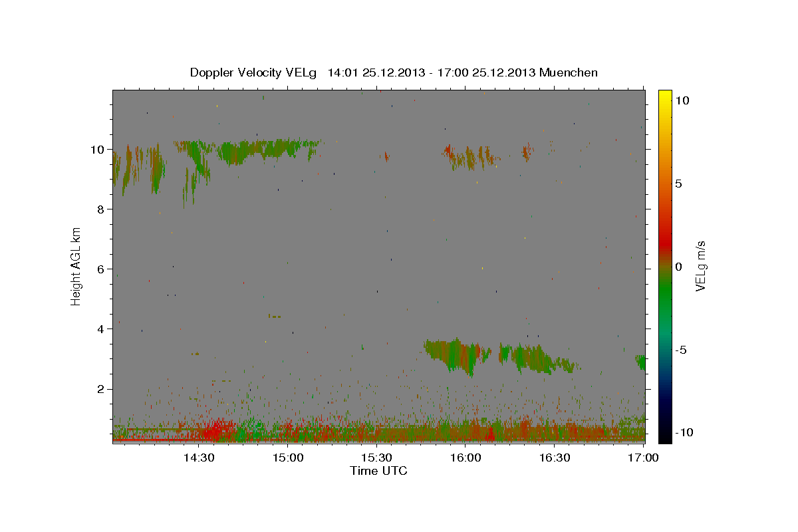The width and height of the screenshot is (798, 532).
Task: Click the colorbar value -5
Action: [681, 350]
